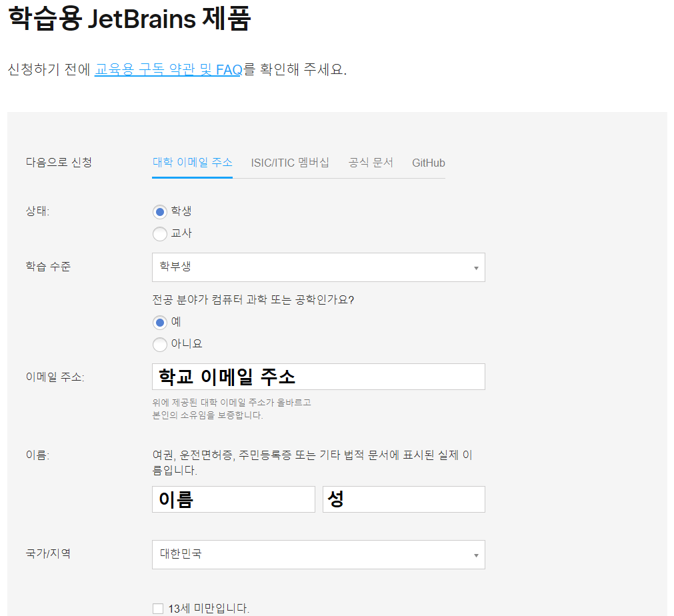
Task: Click the last name (성) input field
Action: 403,499
